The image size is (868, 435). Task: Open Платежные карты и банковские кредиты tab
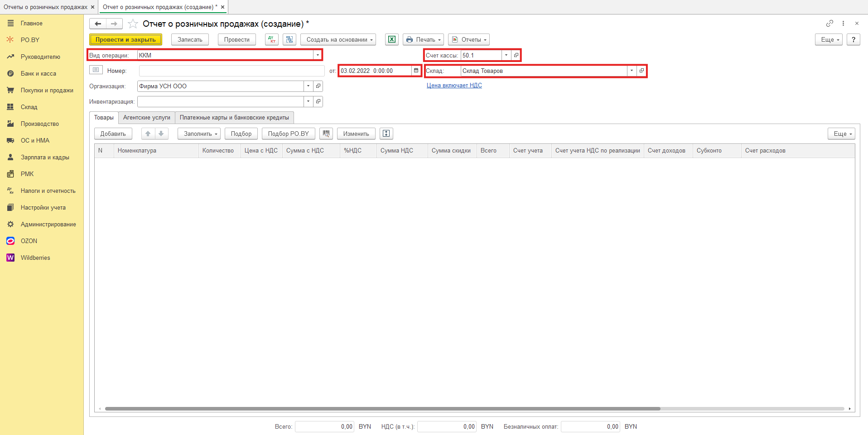click(234, 118)
